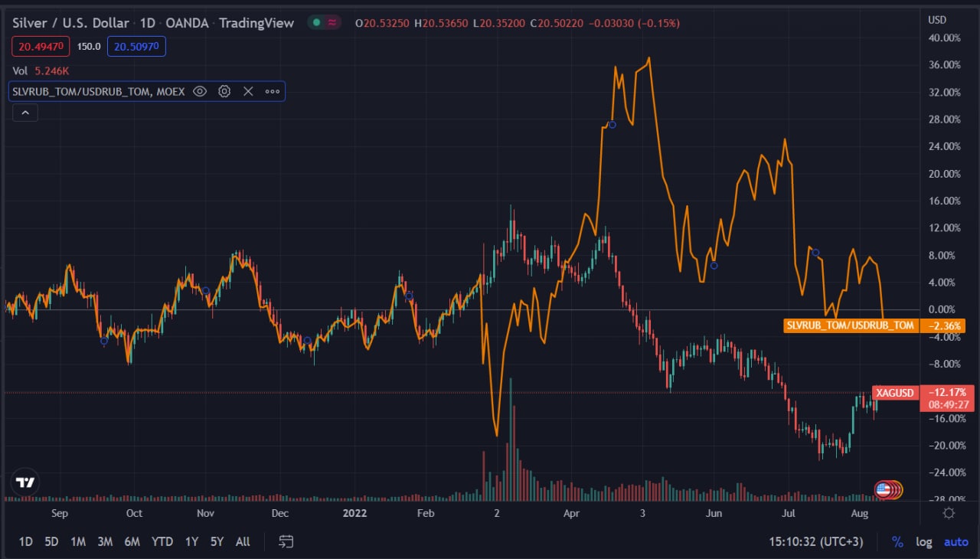The height and width of the screenshot is (559, 980).
Task: Select the YTD time range
Action: point(162,541)
